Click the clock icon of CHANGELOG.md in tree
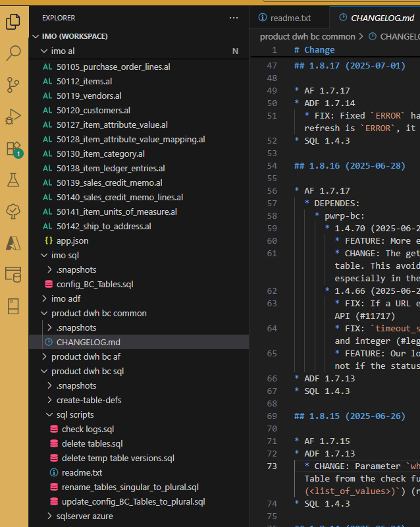This screenshot has height=527, width=420. 49,342
